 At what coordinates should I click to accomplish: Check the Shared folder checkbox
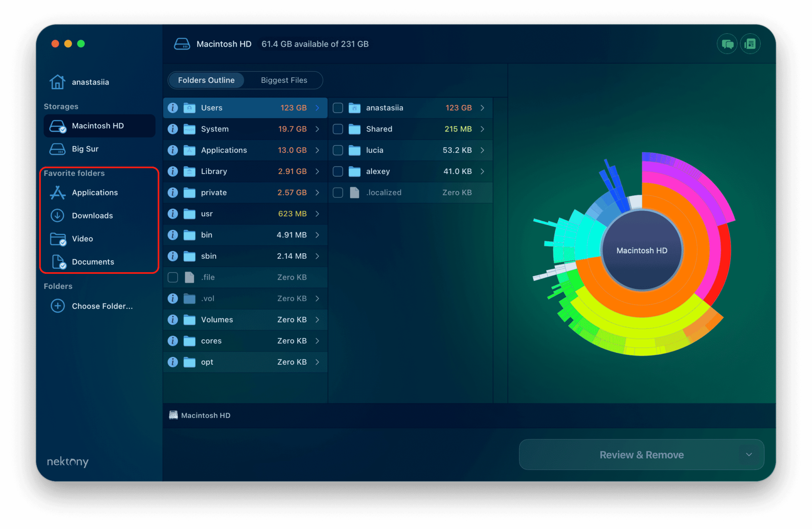click(338, 129)
